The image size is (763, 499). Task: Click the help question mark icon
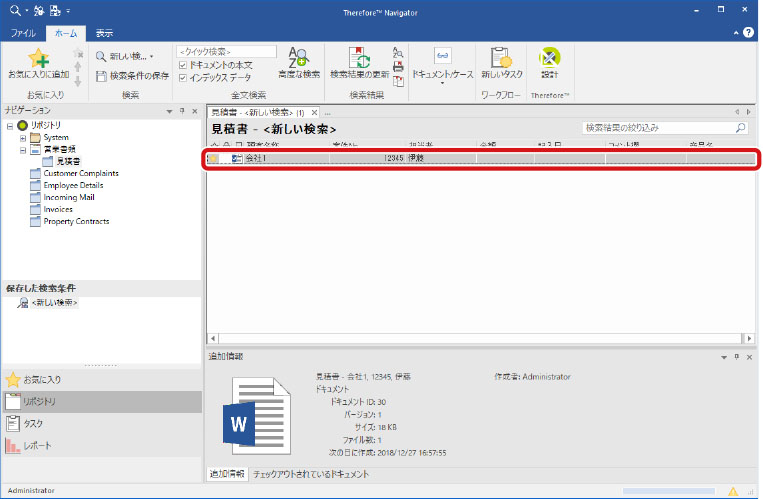(x=749, y=33)
